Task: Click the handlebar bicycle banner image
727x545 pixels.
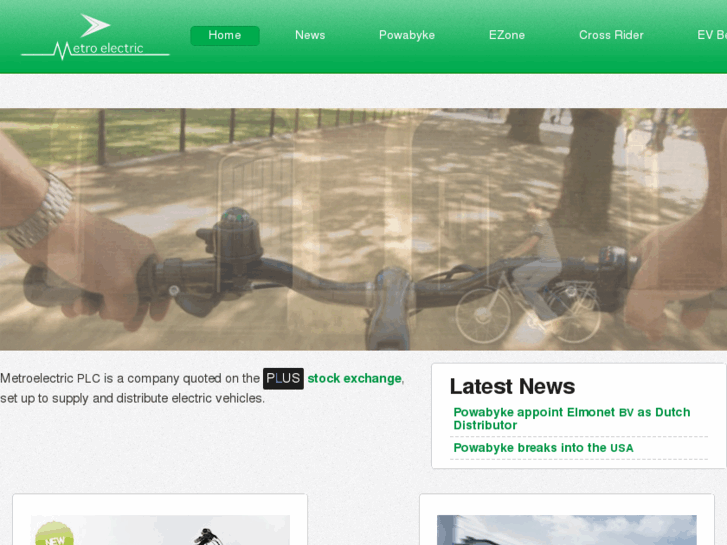Action: click(x=364, y=229)
